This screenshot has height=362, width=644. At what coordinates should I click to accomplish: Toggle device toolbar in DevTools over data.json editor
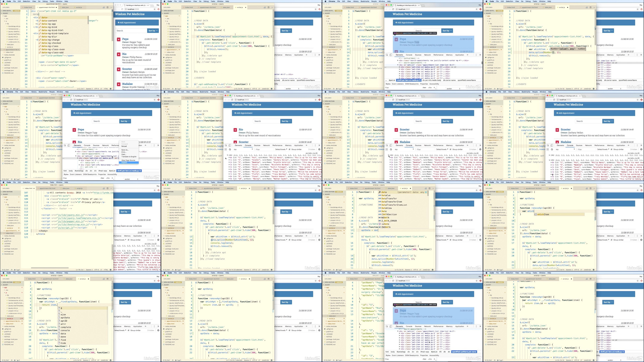391,326
